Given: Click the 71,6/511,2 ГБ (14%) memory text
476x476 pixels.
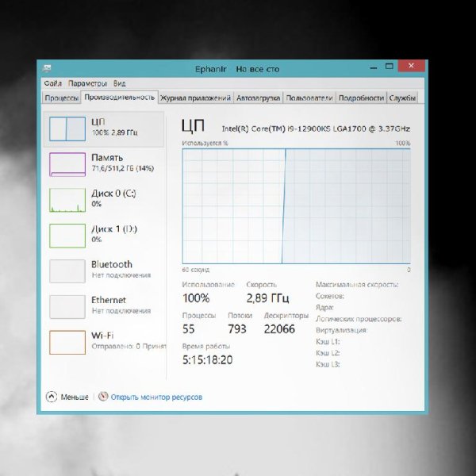Looking at the screenshot, I should point(123,168).
